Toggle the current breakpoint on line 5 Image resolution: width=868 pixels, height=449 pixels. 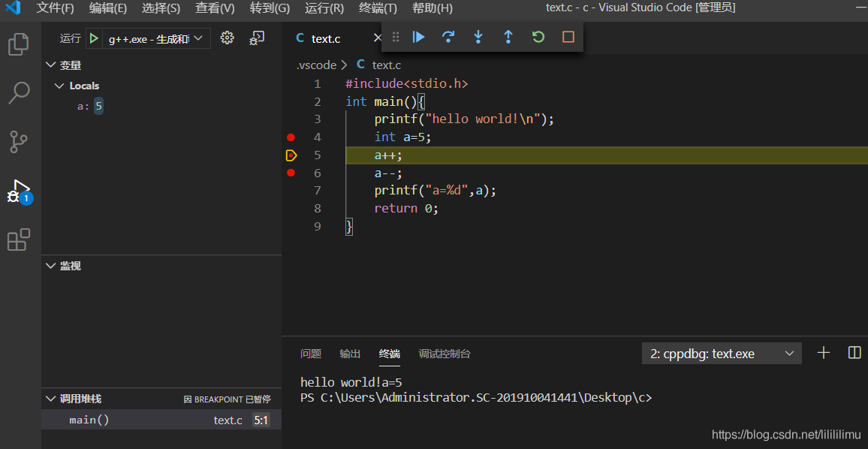[291, 155]
